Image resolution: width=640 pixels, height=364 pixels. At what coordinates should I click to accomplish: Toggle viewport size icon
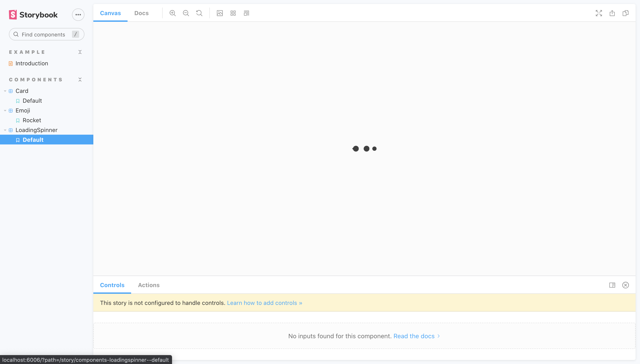tap(246, 13)
